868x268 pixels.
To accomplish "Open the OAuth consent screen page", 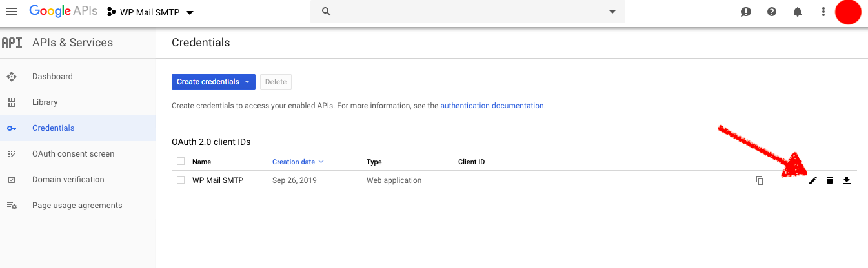I will 73,154.
